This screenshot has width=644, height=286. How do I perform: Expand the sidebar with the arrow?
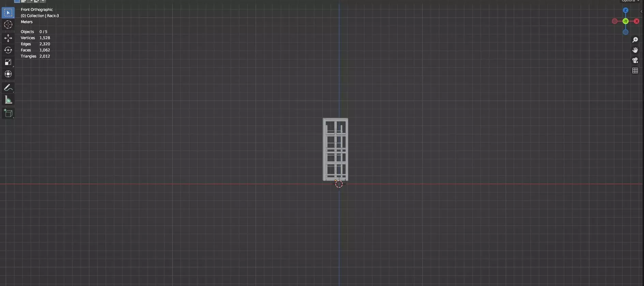(x=642, y=11)
